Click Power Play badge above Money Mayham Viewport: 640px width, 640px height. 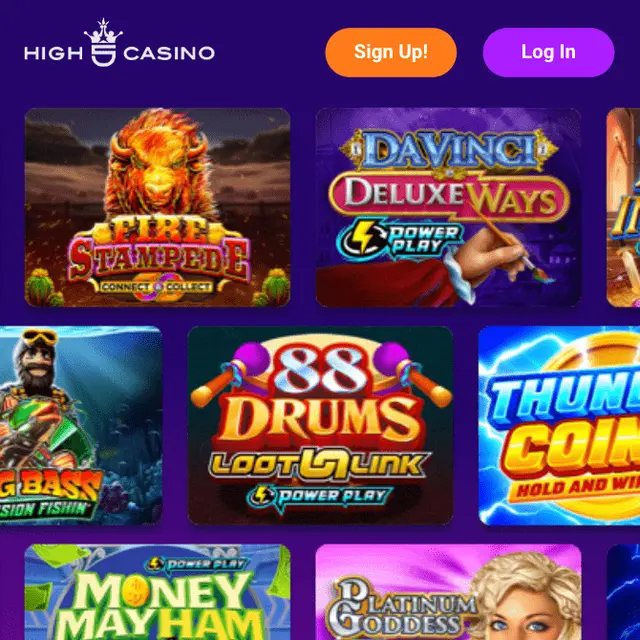[197, 564]
